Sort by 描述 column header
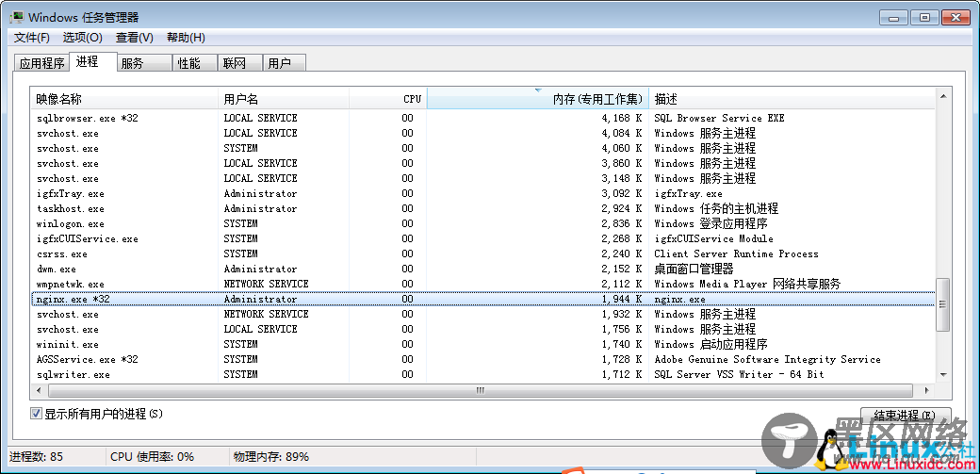 pyautogui.click(x=792, y=99)
